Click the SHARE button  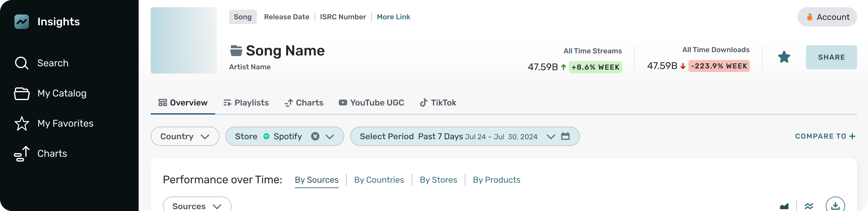coord(831,57)
